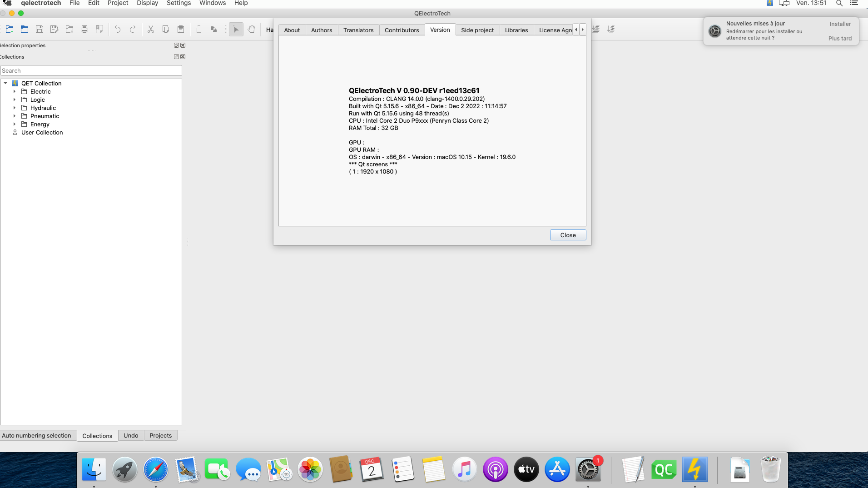The width and height of the screenshot is (868, 488).
Task: Expand the Logic folder
Action: (x=15, y=100)
